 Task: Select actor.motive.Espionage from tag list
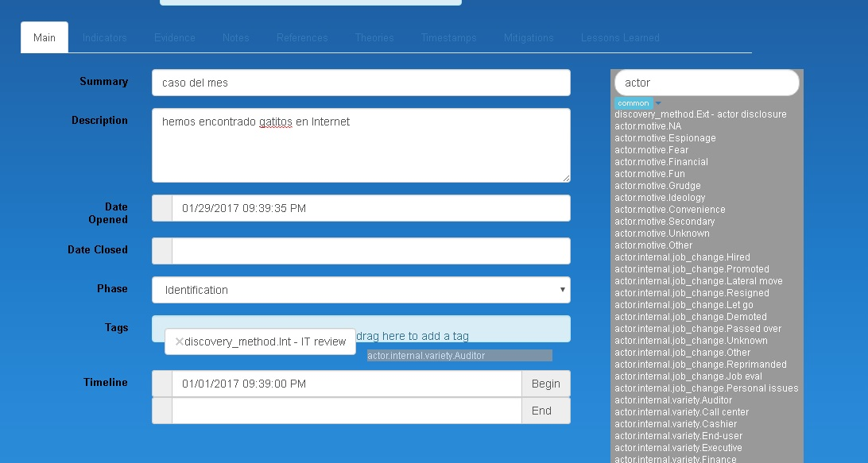tap(665, 138)
